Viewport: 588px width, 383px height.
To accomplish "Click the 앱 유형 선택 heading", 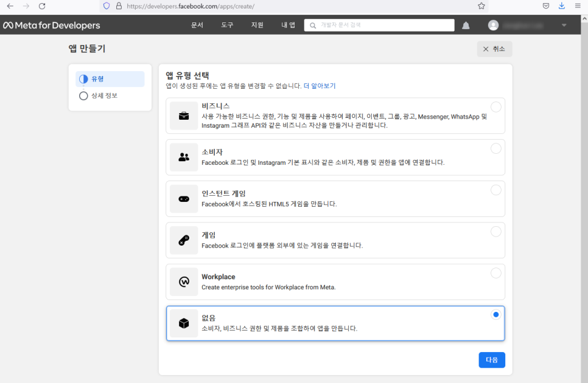I will [x=187, y=75].
